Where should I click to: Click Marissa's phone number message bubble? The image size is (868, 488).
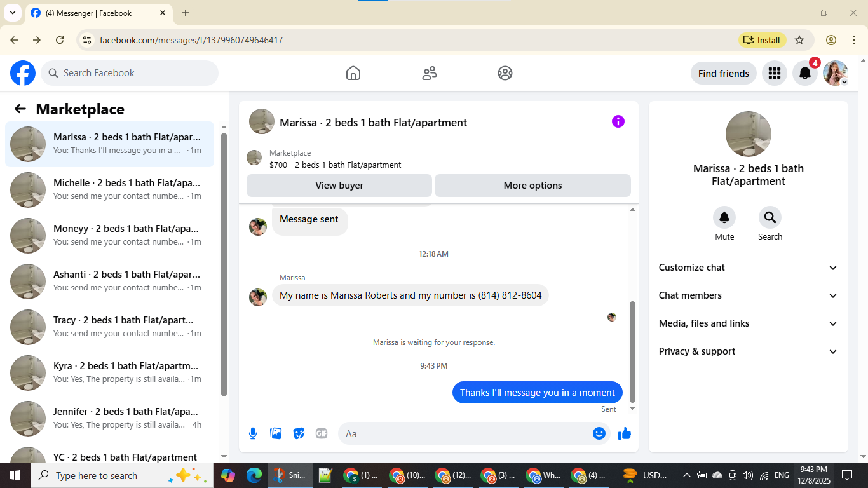click(x=410, y=295)
